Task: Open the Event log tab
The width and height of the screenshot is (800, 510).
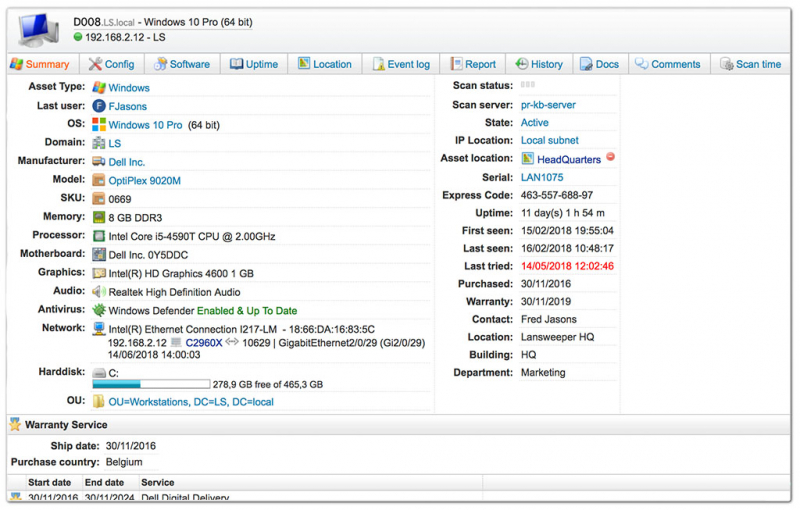Action: [x=401, y=64]
